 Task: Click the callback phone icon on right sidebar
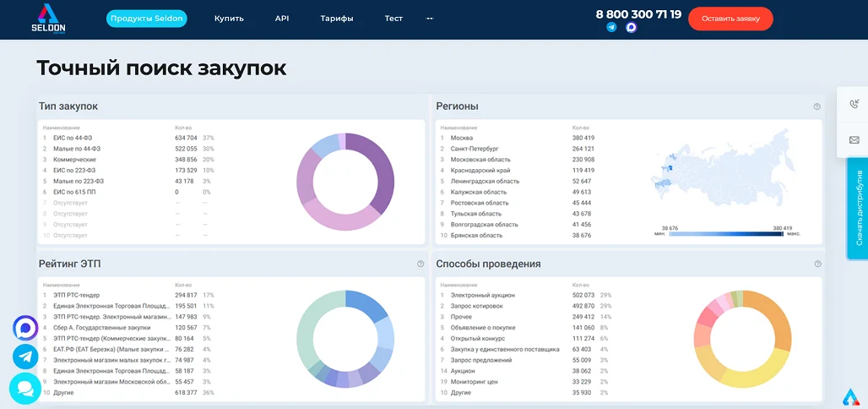click(854, 104)
